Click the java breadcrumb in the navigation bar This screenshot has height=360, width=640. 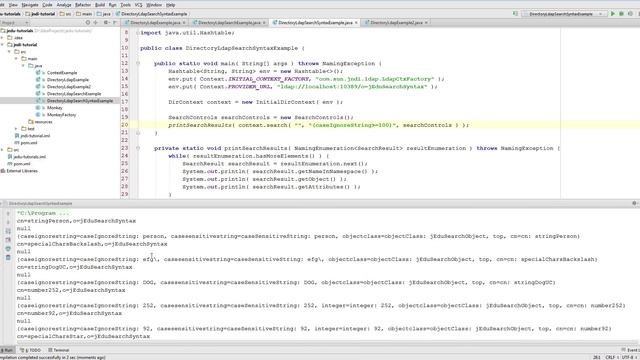[x=104, y=14]
